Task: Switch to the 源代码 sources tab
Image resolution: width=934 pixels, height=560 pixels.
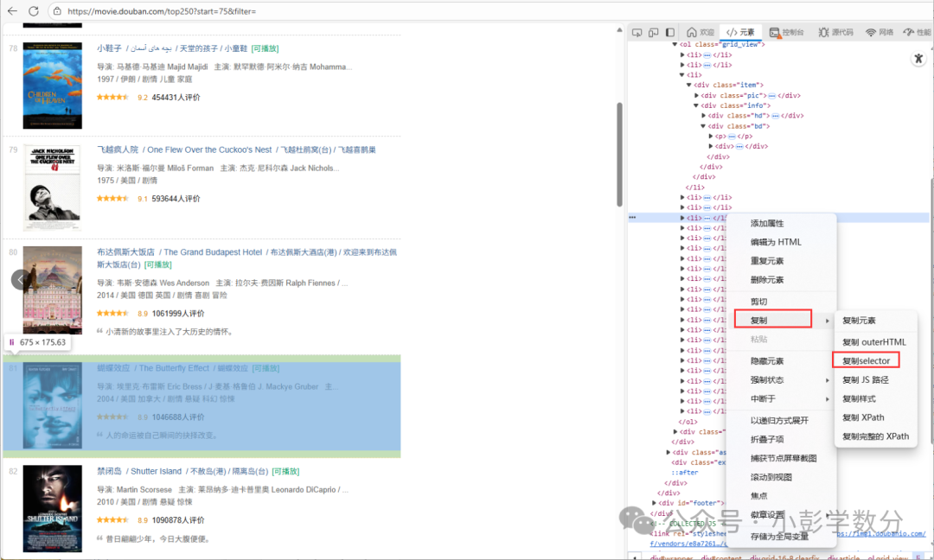Action: point(835,32)
